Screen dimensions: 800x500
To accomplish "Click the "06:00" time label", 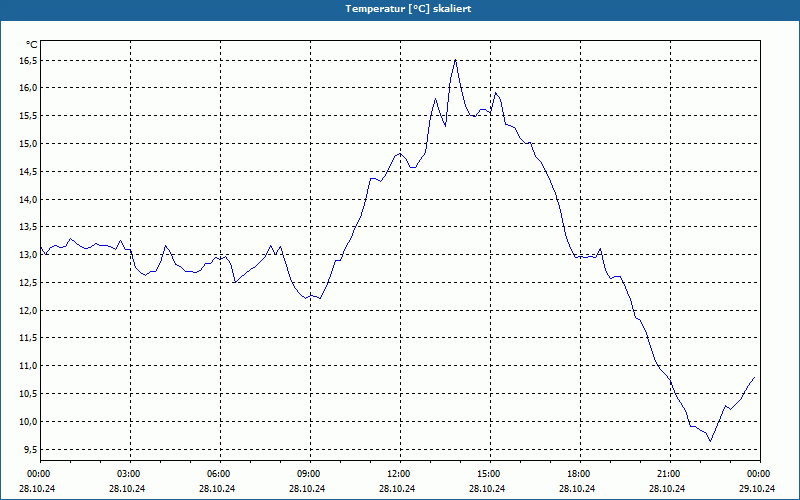I will [x=220, y=474].
